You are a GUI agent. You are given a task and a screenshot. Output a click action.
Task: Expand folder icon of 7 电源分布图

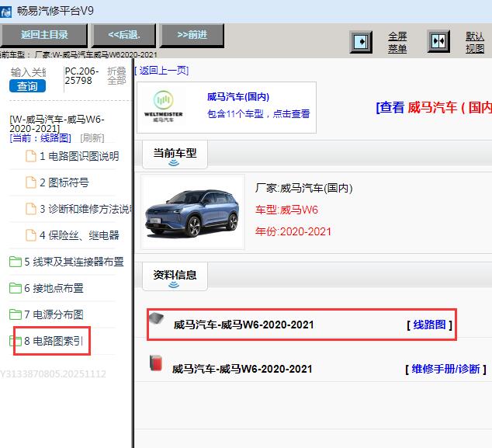tap(16, 314)
